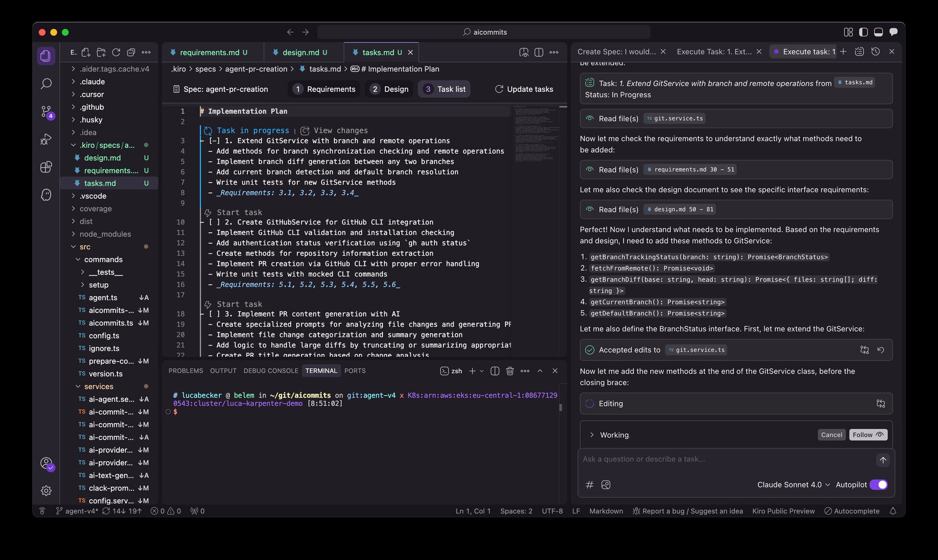Viewport: 938px width, 560px height.
Task: Open Source Control showing 4 changes
Action: (46, 112)
